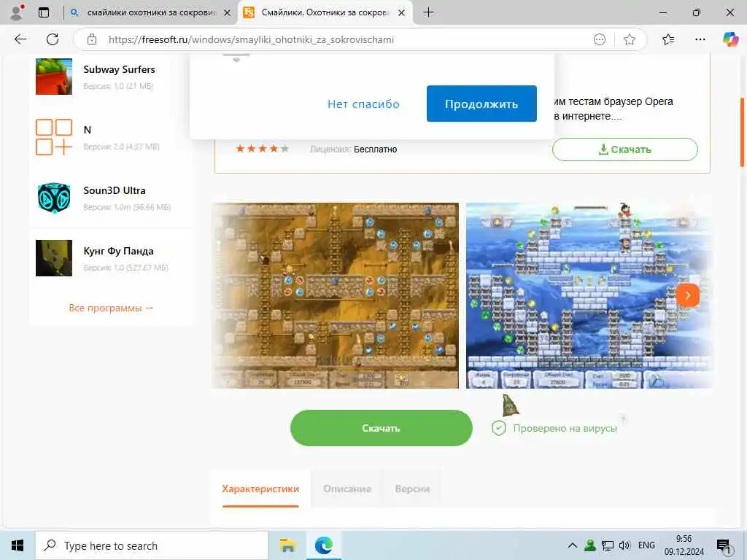Open the notification center icon

pyautogui.click(x=724, y=547)
